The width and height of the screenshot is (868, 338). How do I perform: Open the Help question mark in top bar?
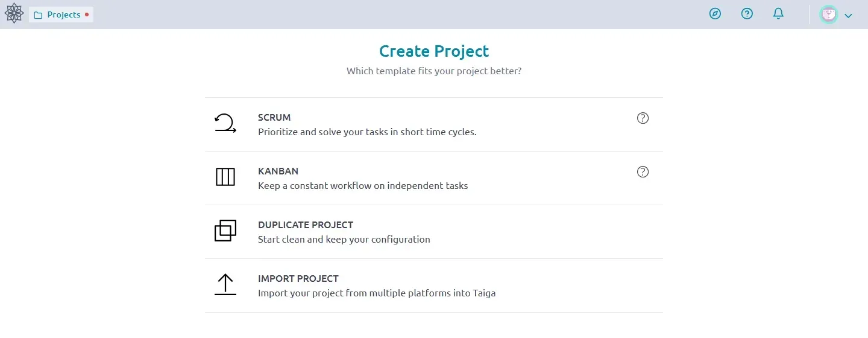(747, 14)
